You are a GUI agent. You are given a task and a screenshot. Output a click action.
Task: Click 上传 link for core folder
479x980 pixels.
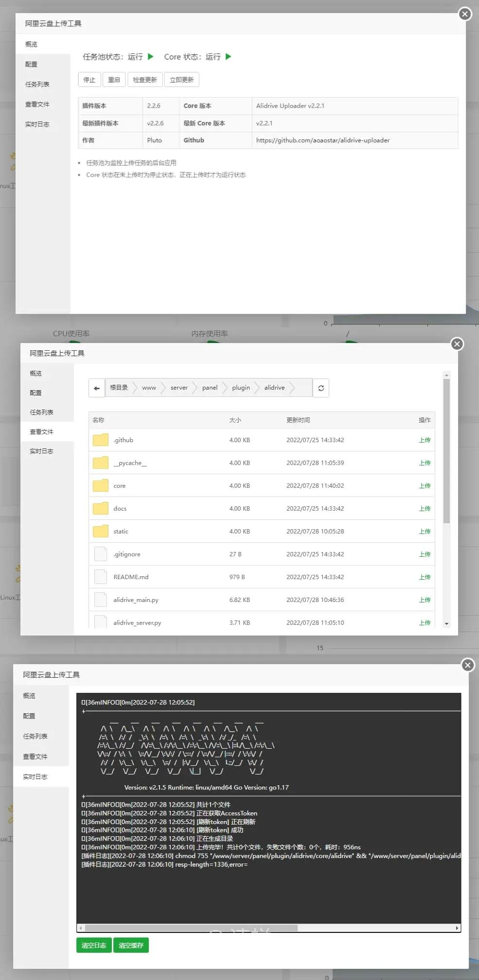pos(425,485)
